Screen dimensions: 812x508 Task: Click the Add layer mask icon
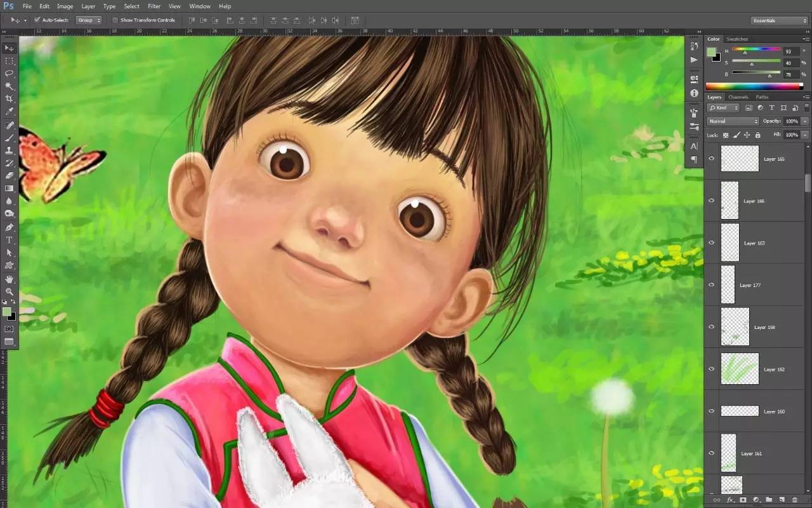[x=743, y=500]
